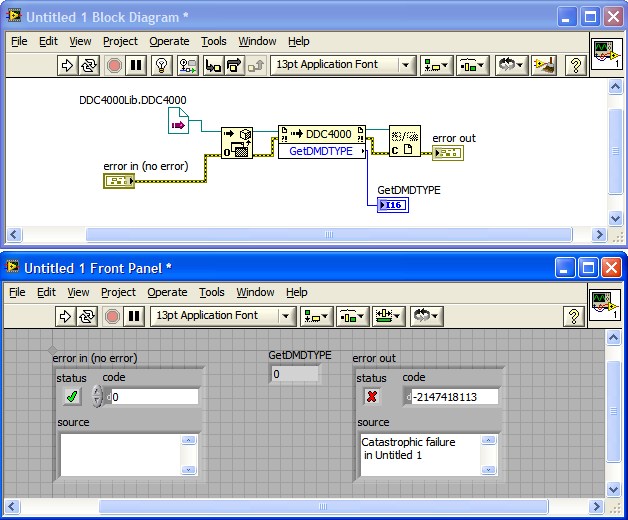The image size is (628, 520).
Task: Open Resize Objects dropdown in Front Panel
Action: point(388,316)
